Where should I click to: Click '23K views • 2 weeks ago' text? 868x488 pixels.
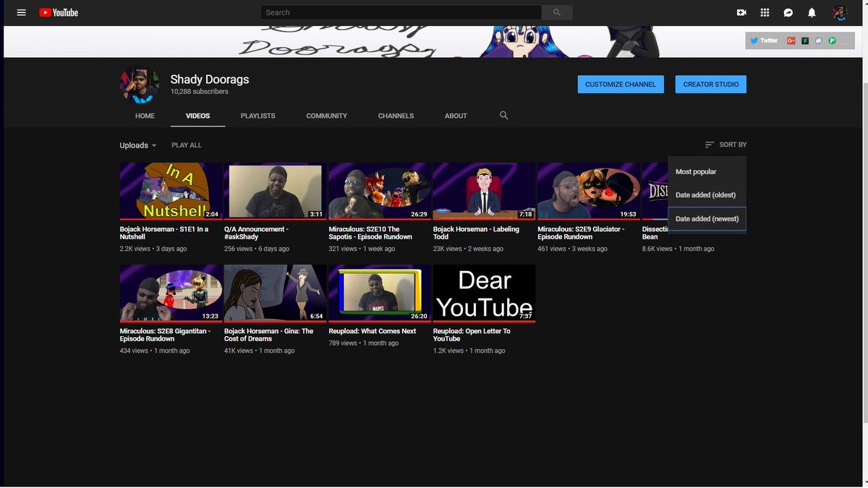coord(468,249)
